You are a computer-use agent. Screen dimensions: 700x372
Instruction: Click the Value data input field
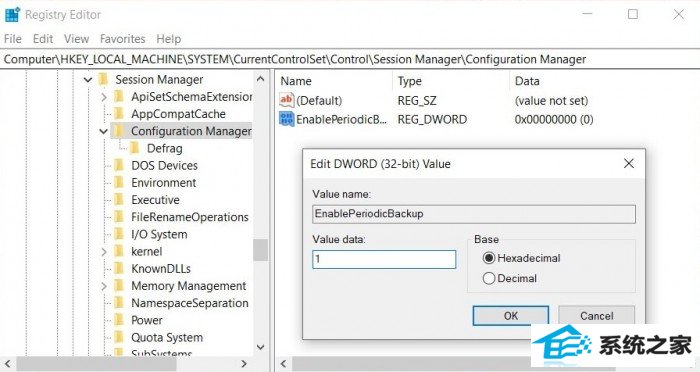pos(384,259)
